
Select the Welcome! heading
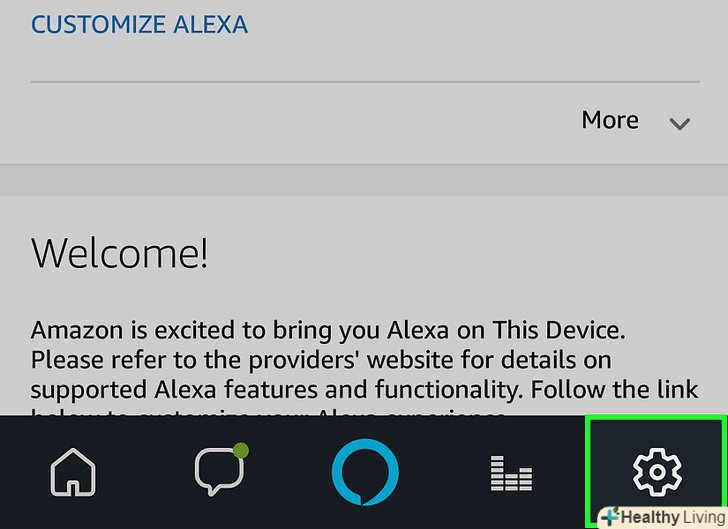click(x=120, y=253)
